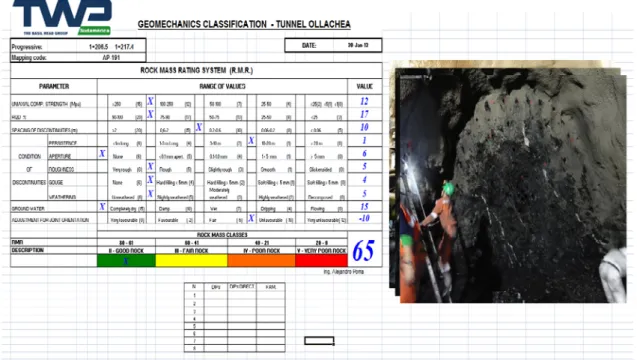Click the X mark in the Gouge row

pyautogui.click(x=150, y=179)
